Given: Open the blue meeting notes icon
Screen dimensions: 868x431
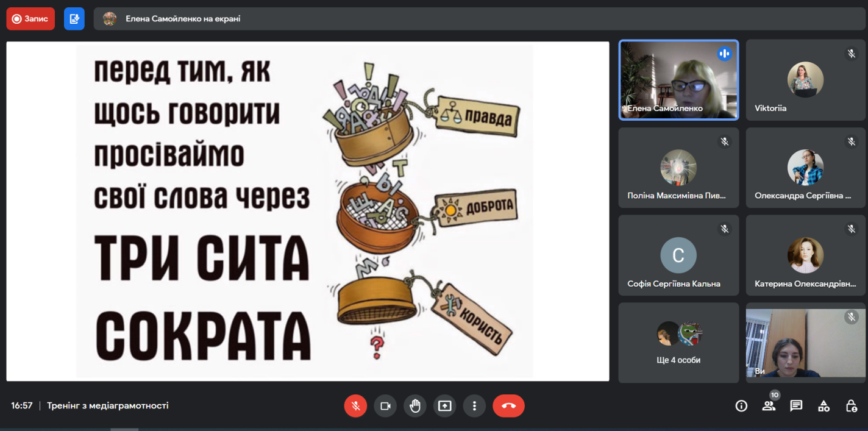Looking at the screenshot, I should click(x=74, y=19).
